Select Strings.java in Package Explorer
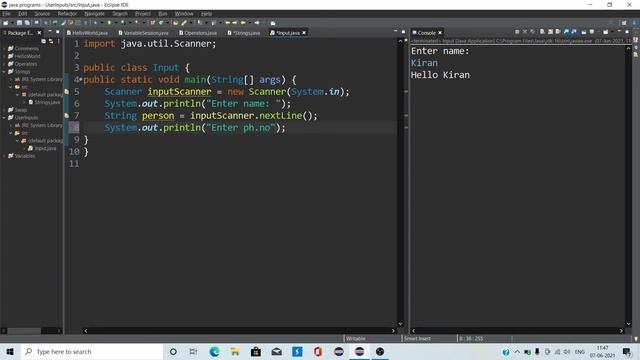Image resolution: width=640 pixels, height=360 pixels. tap(44, 102)
